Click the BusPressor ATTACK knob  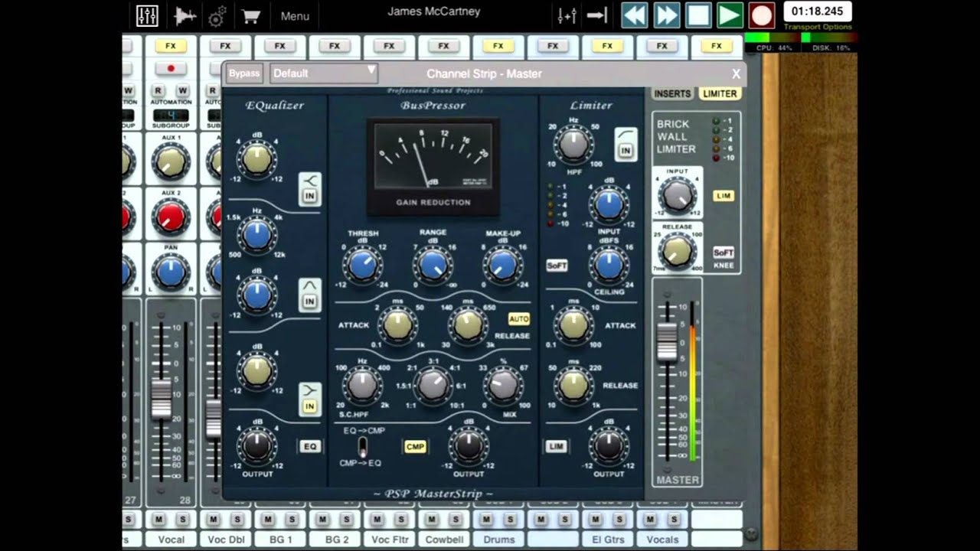click(x=397, y=325)
